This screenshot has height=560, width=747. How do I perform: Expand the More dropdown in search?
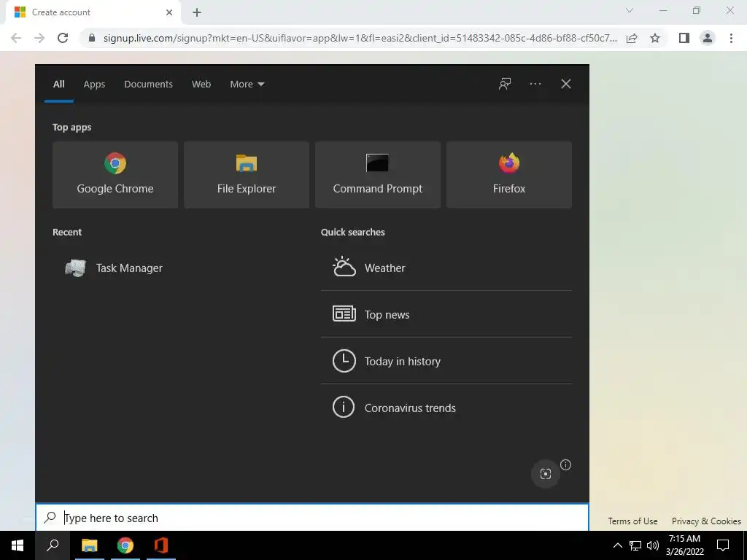pyautogui.click(x=247, y=85)
